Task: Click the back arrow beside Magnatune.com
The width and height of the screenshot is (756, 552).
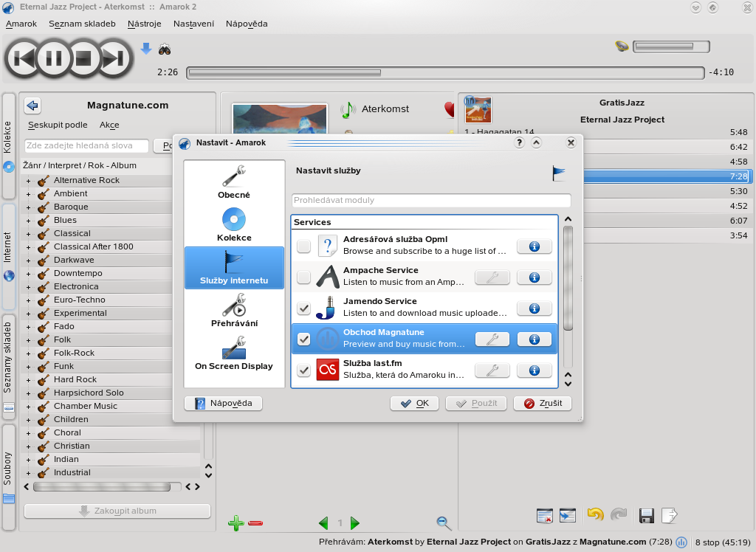Action: coord(32,106)
